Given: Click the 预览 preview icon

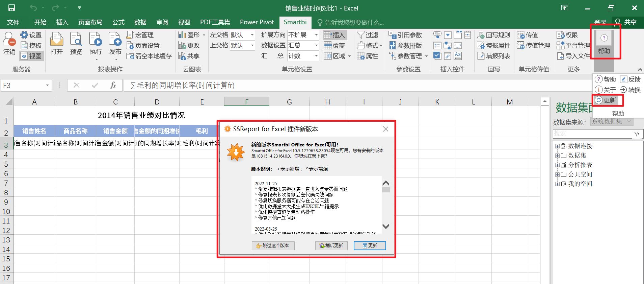Looking at the screenshot, I should (x=76, y=43).
